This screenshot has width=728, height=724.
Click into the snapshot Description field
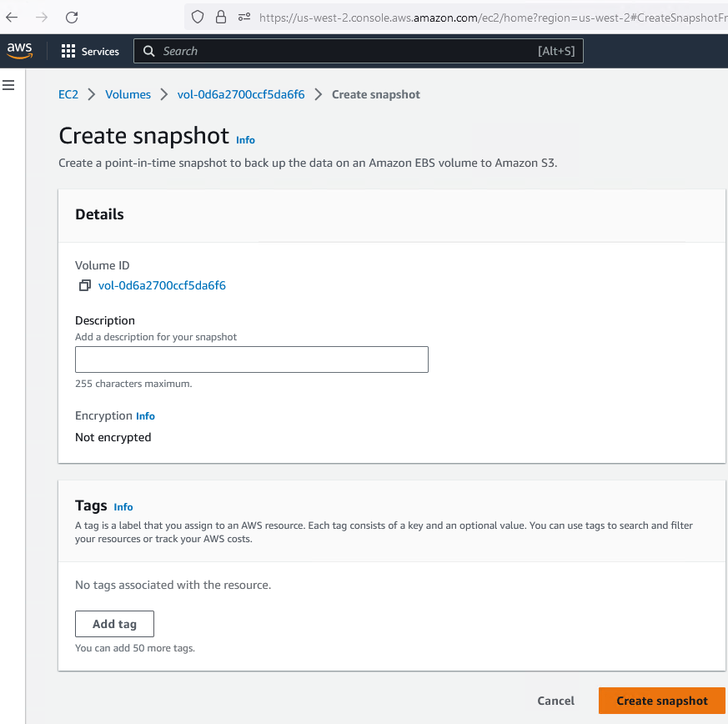(x=251, y=359)
